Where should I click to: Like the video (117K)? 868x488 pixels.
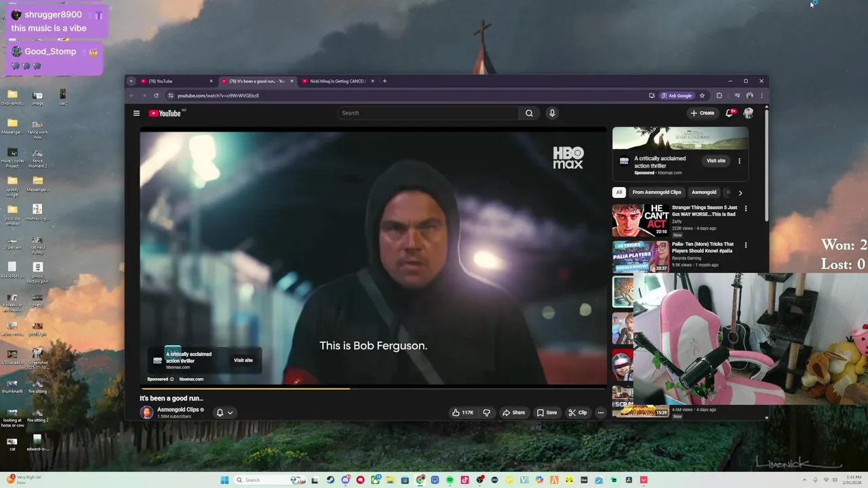[x=464, y=412]
